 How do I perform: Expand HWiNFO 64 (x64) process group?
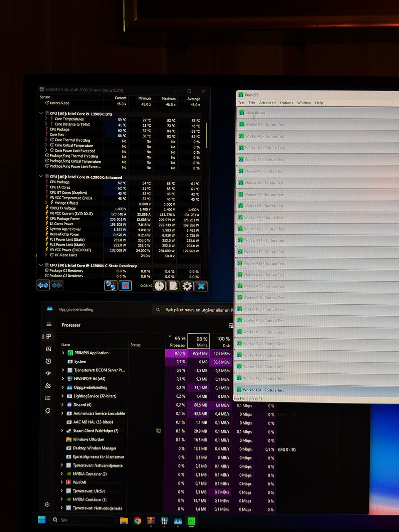point(63,379)
